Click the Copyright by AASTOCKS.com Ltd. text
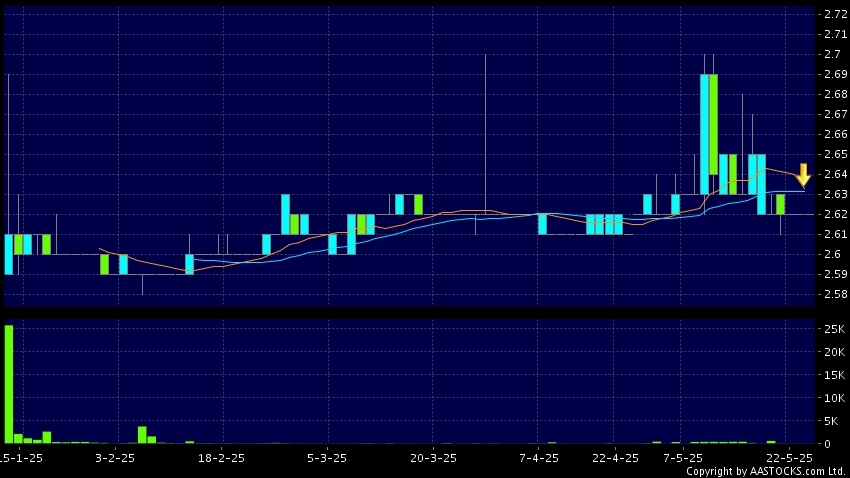Image resolution: width=850 pixels, height=478 pixels. (766, 471)
